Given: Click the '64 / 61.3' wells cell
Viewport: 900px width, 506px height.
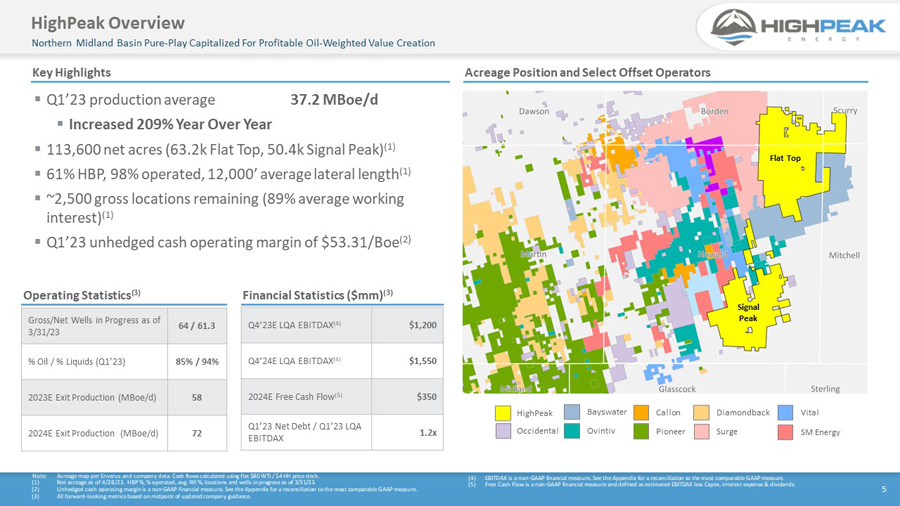Looking at the screenshot, I should point(197,326).
